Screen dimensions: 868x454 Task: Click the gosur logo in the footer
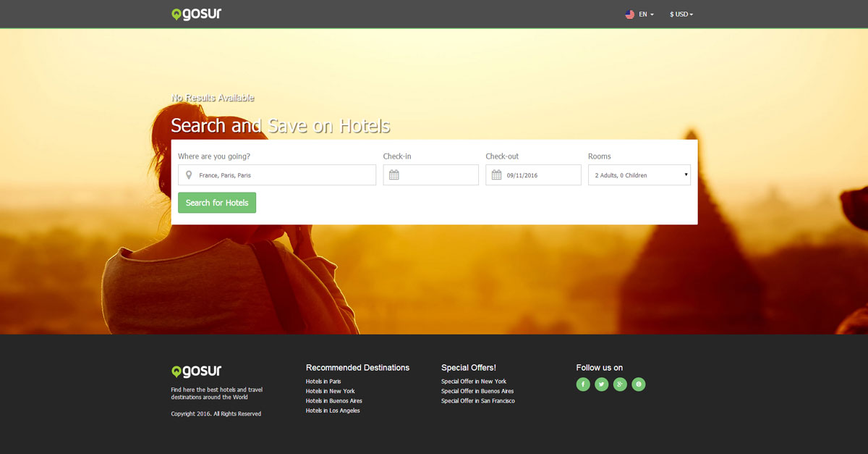[x=196, y=371]
